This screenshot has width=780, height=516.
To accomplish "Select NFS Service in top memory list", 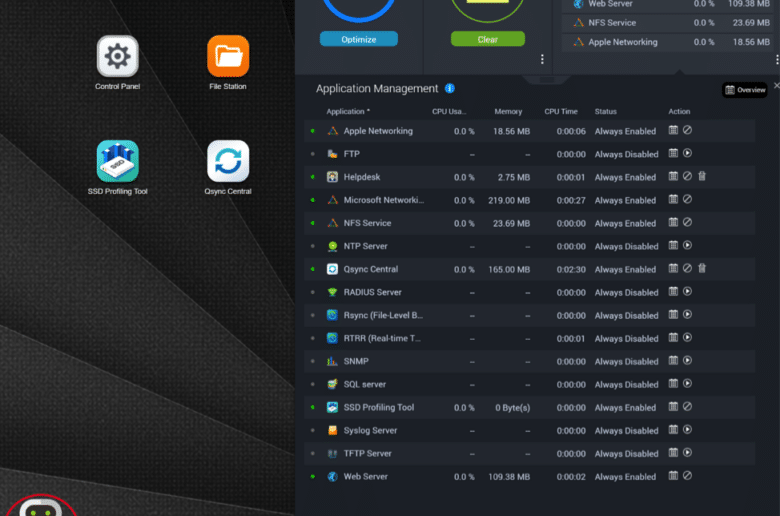I will pyautogui.click(x=667, y=23).
